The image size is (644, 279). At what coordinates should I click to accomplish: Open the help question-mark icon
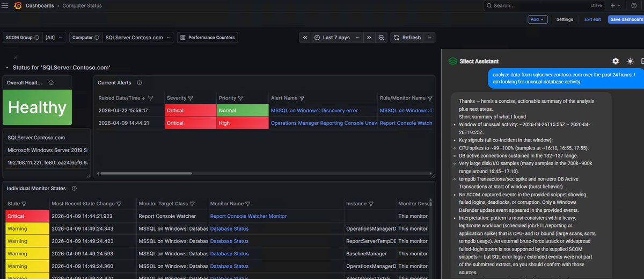pyautogui.click(x=633, y=5)
